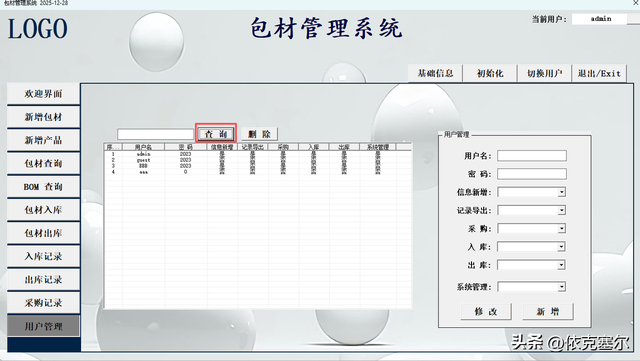This screenshot has height=361, width=640.
Task: Expand the 系统管理 dropdown in form
Action: point(562,287)
